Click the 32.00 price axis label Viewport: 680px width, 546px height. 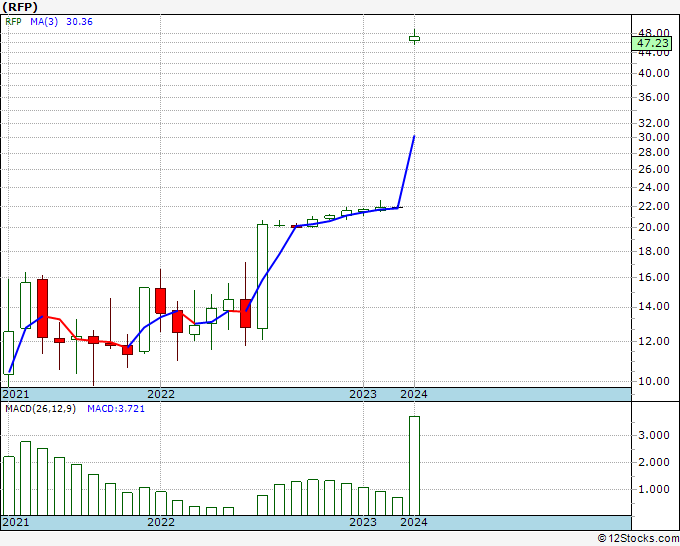[x=654, y=124]
